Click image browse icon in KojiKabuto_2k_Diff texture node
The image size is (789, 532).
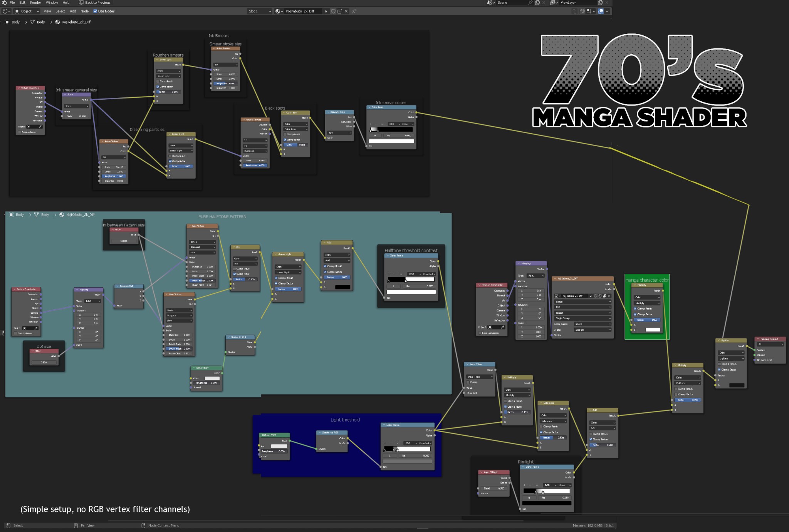(x=557, y=296)
